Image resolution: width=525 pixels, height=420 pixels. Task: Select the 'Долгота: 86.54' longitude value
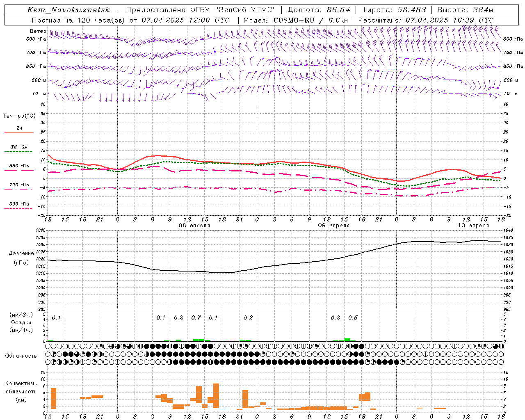(x=319, y=10)
